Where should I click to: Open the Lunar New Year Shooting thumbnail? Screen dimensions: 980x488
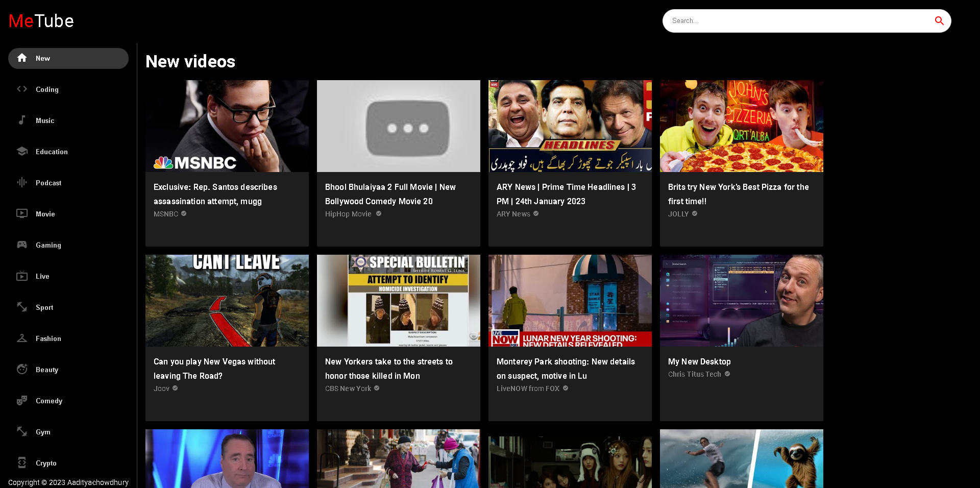click(570, 301)
